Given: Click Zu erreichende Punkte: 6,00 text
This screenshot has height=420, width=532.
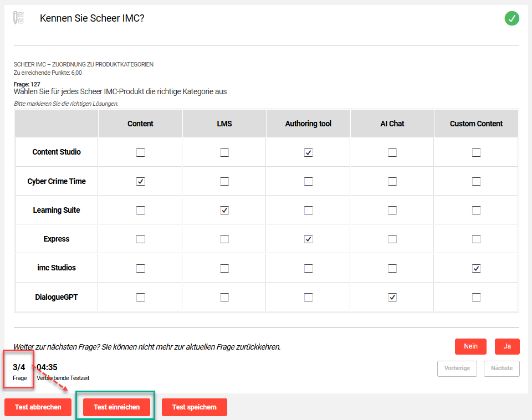Looking at the screenshot, I should pos(48,73).
